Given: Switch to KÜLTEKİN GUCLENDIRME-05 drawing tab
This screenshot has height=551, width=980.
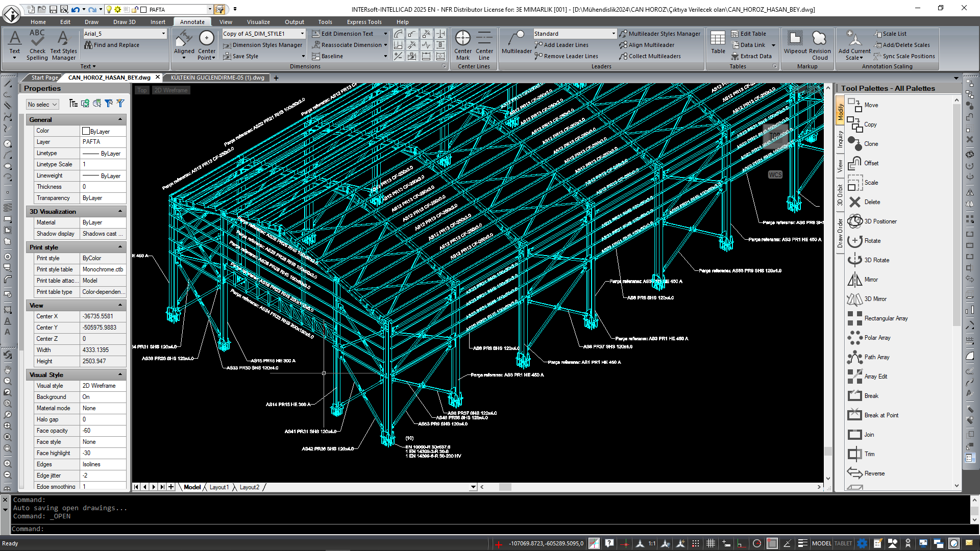Looking at the screenshot, I should 217,78.
